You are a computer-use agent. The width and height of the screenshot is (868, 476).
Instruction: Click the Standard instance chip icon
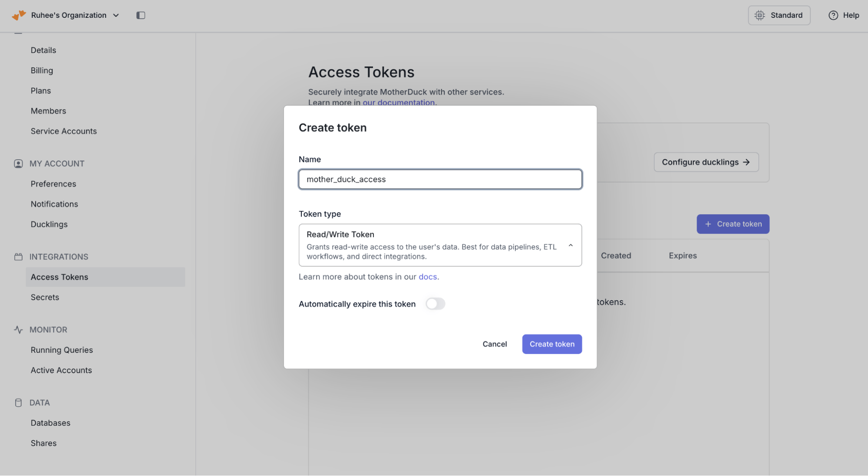tap(759, 15)
